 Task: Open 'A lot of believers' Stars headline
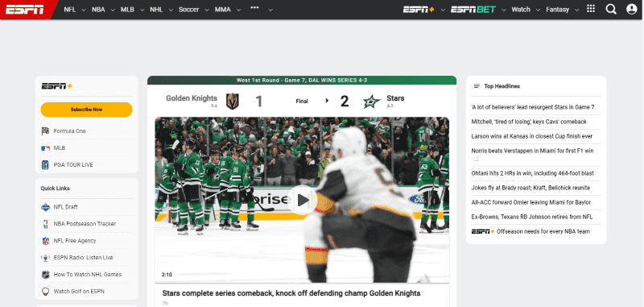(533, 107)
